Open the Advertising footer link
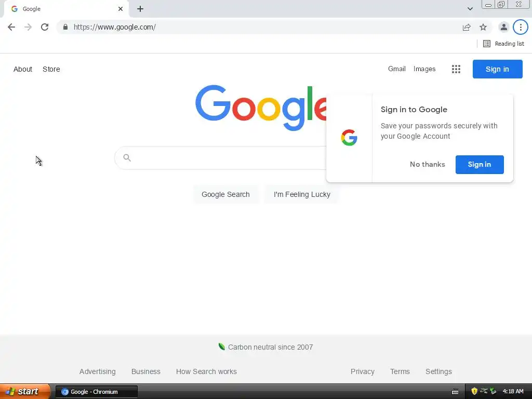 pyautogui.click(x=97, y=371)
